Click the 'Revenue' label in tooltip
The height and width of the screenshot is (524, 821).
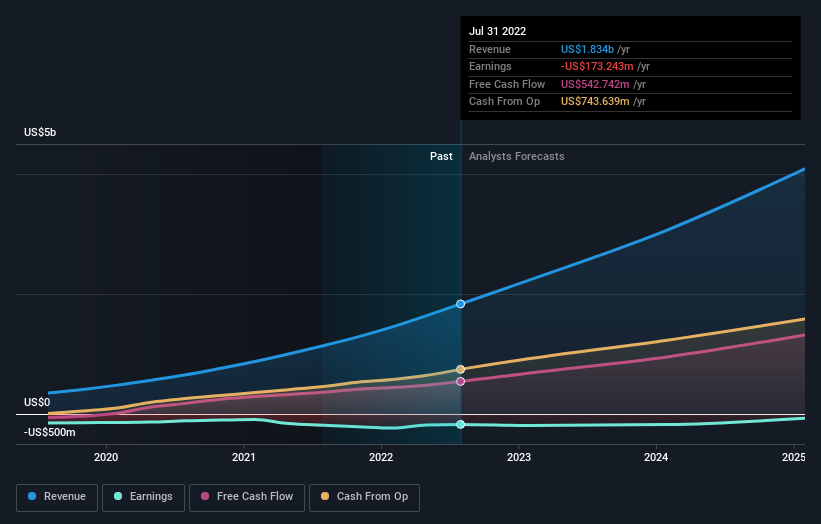(x=490, y=49)
